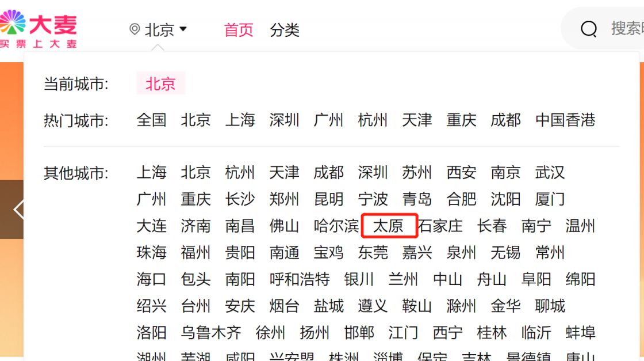Open the 北京 city dropdown arrow
This screenshot has height=361, width=644.
(183, 29)
